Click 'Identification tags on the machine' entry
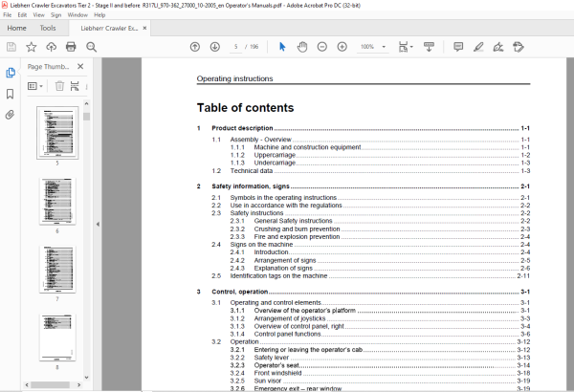Screen dimensions: 574x392 (x=278, y=276)
